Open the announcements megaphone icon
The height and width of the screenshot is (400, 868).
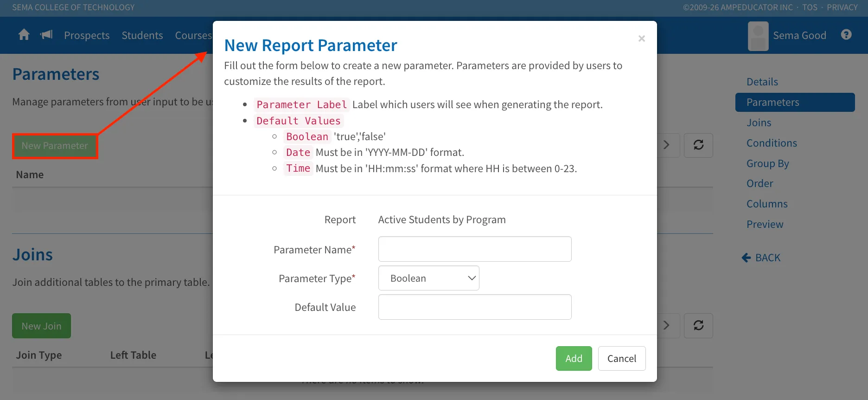[x=46, y=35]
